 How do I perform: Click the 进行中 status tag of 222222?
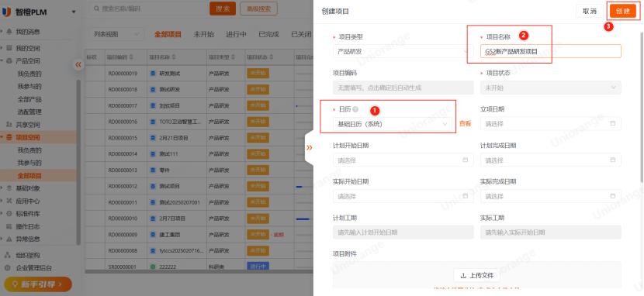[258, 267]
